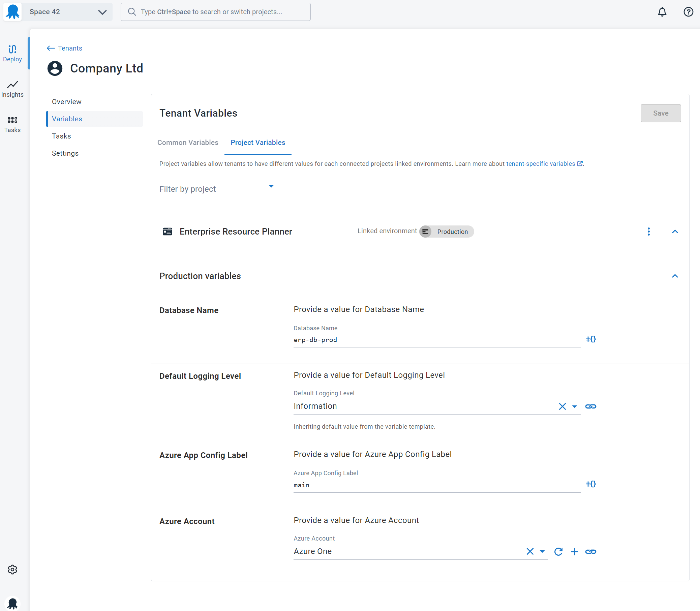
Task: Edit the Database Name field value
Action: tap(437, 340)
